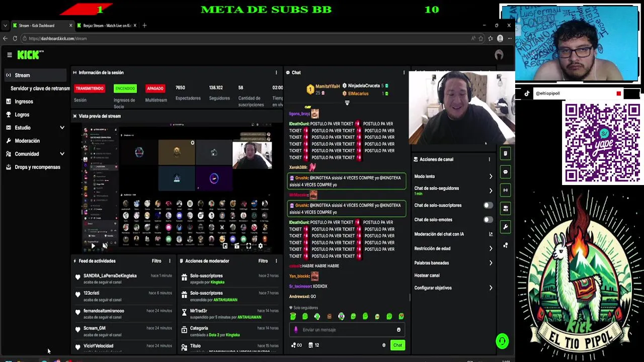The width and height of the screenshot is (644, 362).
Task: Click Hostear canal option
Action: point(427,276)
